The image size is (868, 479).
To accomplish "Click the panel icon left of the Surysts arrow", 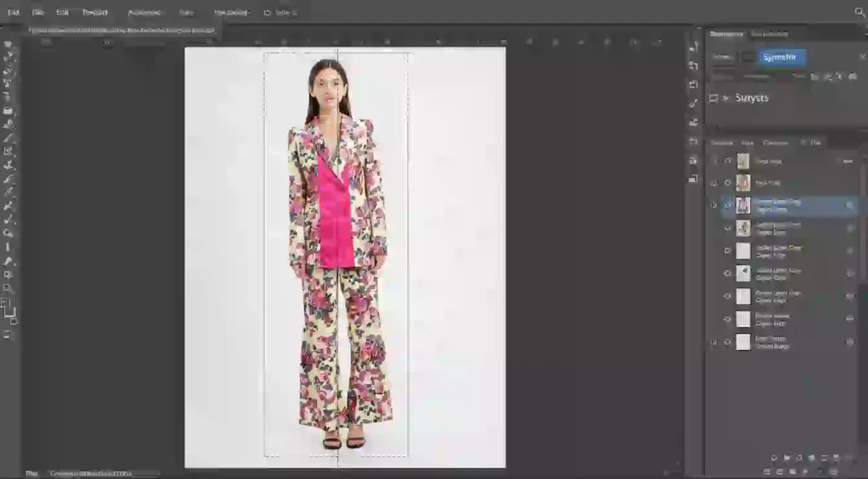I will point(714,98).
